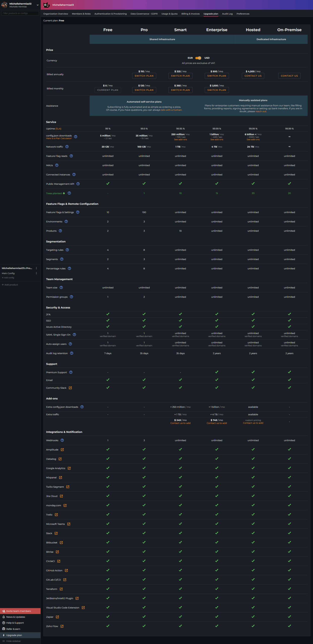The width and height of the screenshot is (313, 644).
Task: Open Zapier integration external link icon
Action: 57,617
